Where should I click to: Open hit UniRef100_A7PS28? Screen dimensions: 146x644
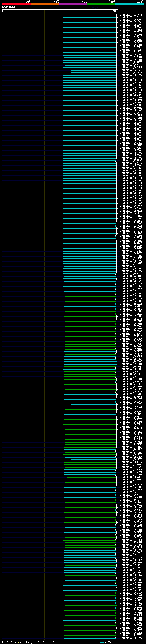click(131, 32)
